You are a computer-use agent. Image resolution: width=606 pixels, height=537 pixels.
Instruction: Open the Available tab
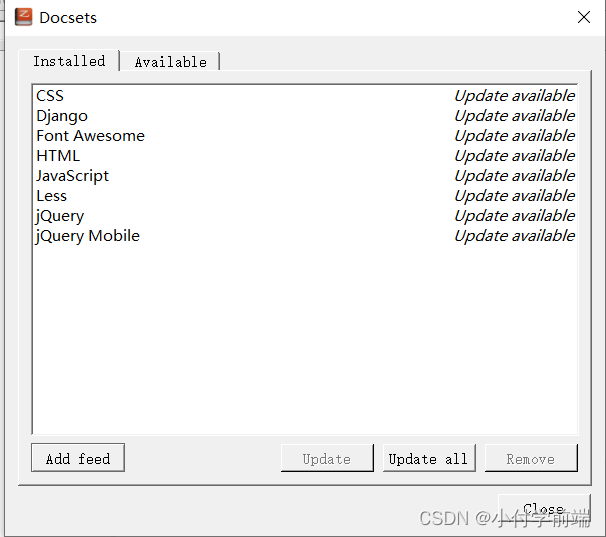coord(170,62)
